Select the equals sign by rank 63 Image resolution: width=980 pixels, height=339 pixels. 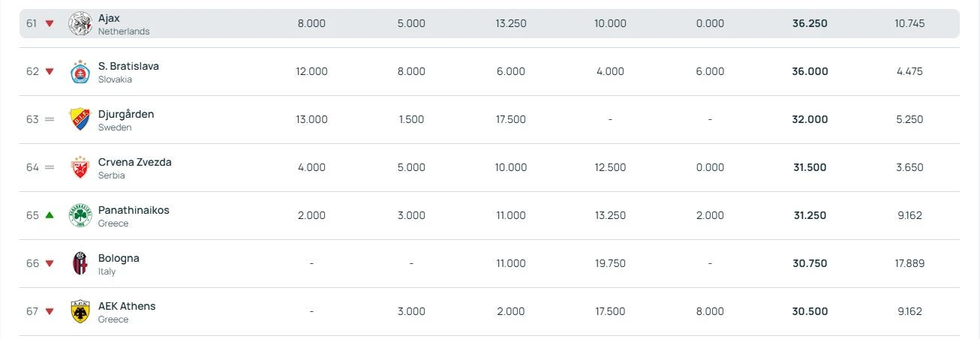(x=50, y=120)
